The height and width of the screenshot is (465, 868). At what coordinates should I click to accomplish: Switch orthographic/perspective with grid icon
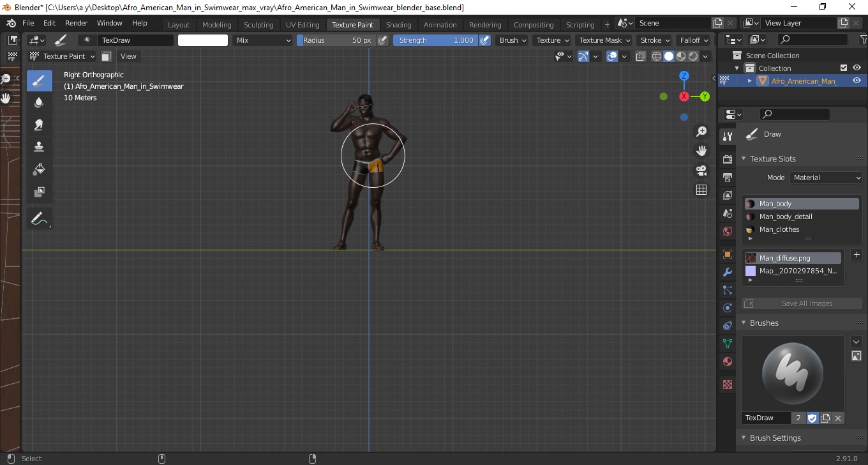701,190
